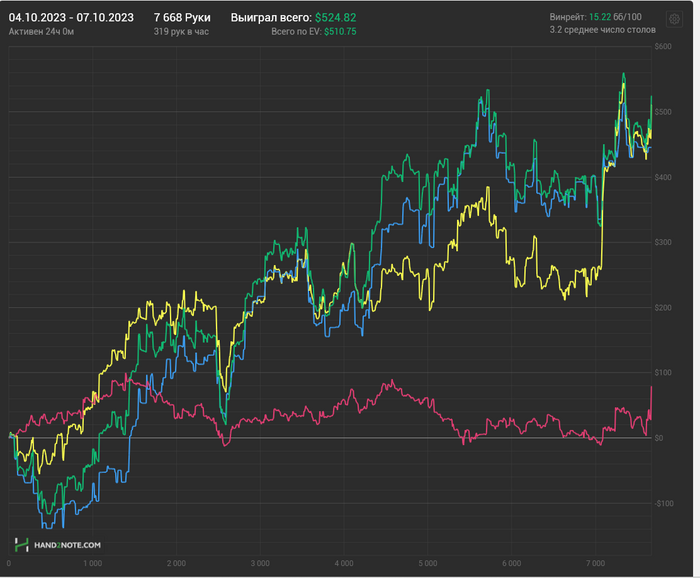
Task: Click the total won value $524.82
Action: (x=336, y=17)
